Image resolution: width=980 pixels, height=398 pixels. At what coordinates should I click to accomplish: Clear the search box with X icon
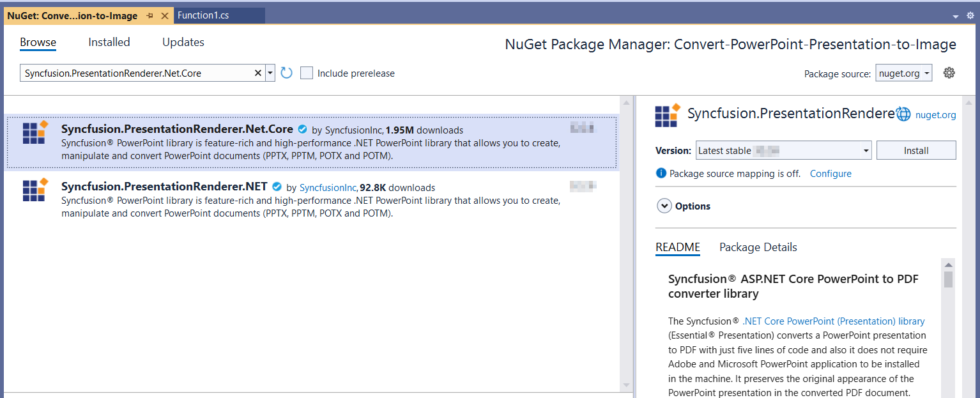[x=258, y=73]
